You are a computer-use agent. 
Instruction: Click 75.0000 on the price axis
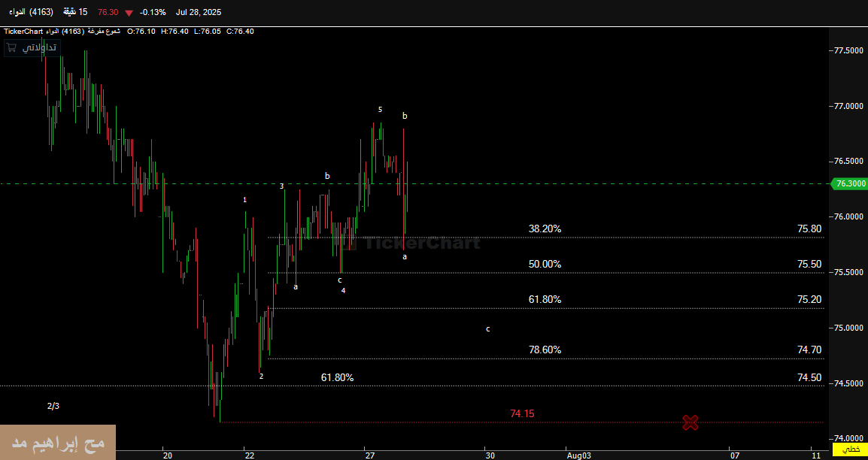pyautogui.click(x=849, y=328)
